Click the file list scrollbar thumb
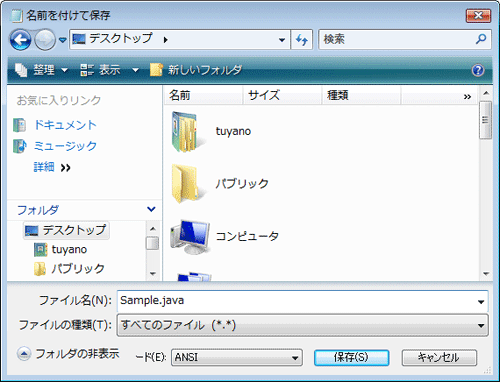The height and width of the screenshot is (382, 500). (x=486, y=120)
